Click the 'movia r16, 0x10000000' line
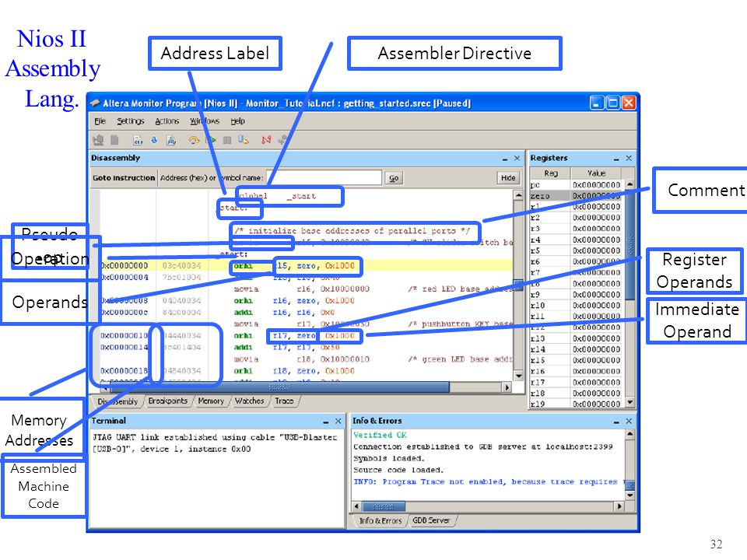747x560 pixels. pyautogui.click(x=302, y=289)
